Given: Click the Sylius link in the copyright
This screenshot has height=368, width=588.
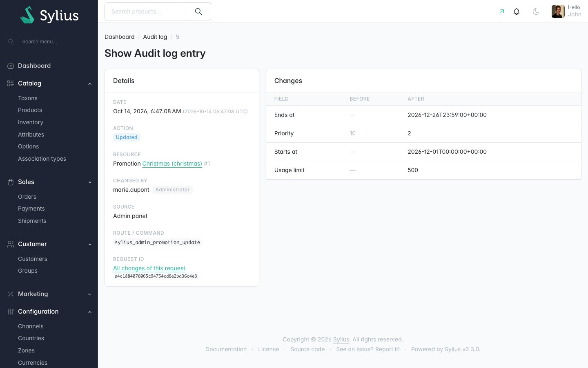Looking at the screenshot, I should (x=341, y=339).
